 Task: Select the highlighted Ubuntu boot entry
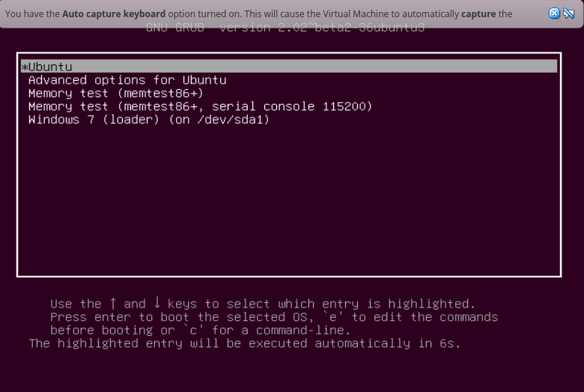(x=289, y=67)
